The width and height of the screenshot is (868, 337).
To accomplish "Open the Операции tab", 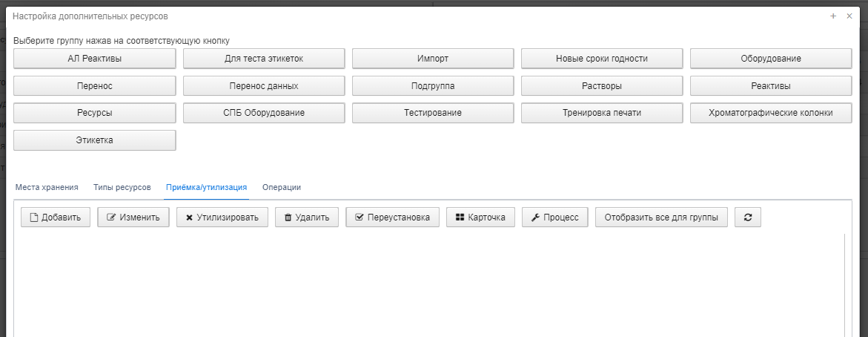I will (282, 187).
